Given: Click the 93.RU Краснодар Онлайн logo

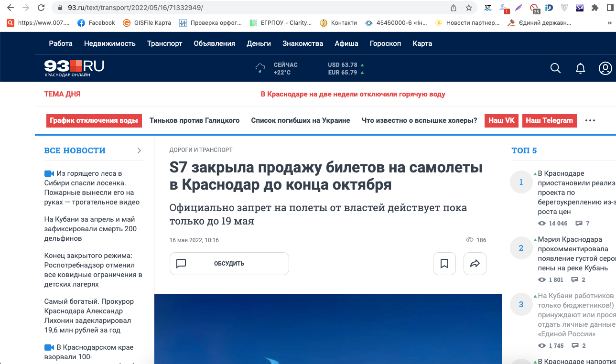Looking at the screenshot, I should (x=74, y=68).
